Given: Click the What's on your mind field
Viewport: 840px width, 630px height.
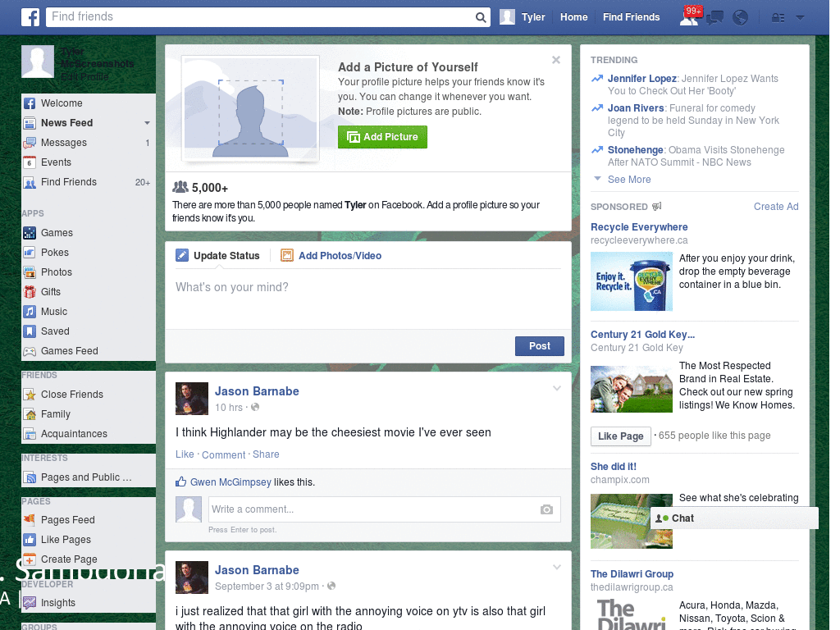Looking at the screenshot, I should (368, 298).
